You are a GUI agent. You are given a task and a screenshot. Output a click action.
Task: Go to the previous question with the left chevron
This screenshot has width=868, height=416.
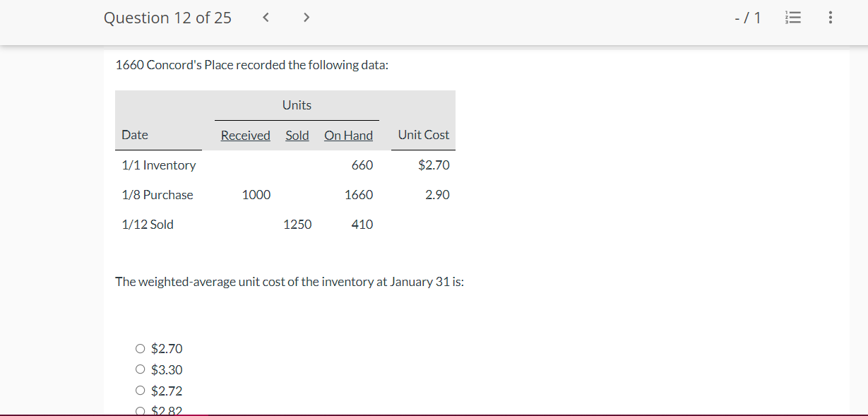[266, 18]
